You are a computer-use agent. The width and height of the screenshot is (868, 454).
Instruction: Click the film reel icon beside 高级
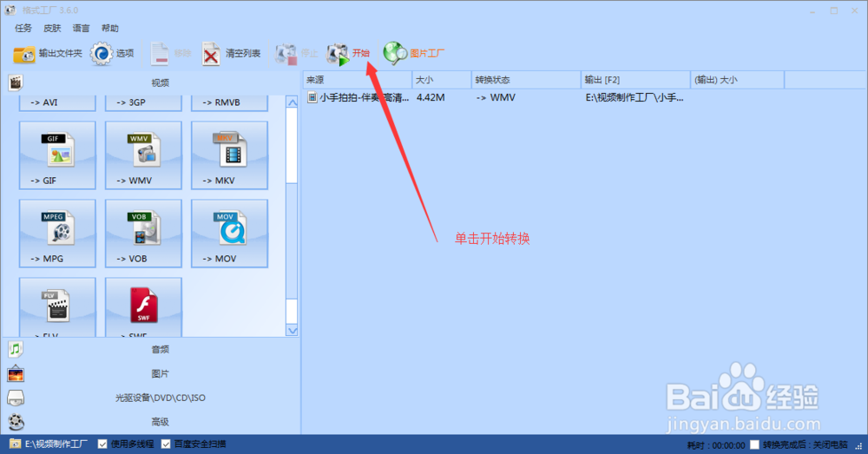click(16, 422)
